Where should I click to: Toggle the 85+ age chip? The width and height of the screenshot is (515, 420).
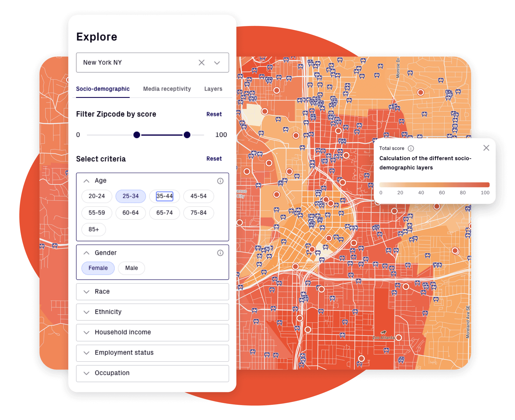click(x=94, y=229)
